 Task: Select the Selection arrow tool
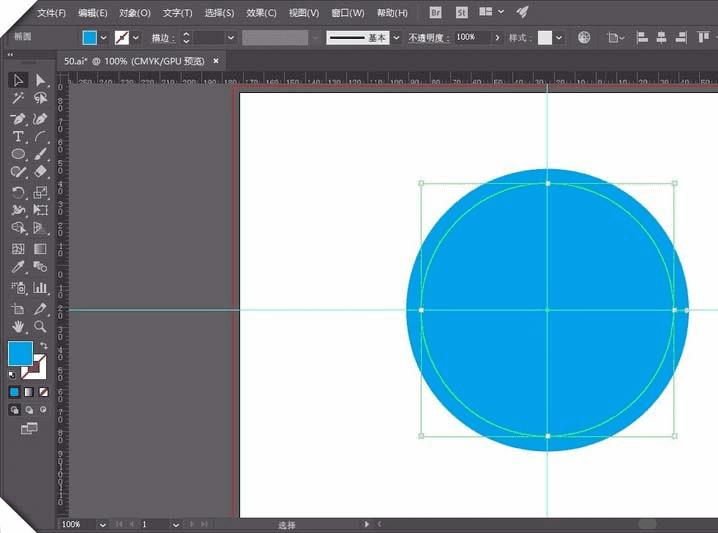tap(18, 80)
